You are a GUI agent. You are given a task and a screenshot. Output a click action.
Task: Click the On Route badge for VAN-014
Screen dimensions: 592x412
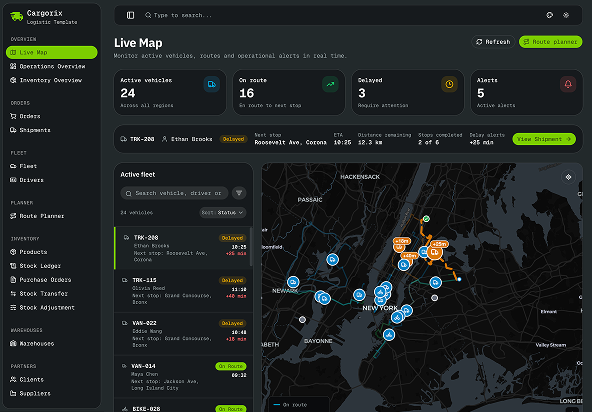[x=231, y=366]
